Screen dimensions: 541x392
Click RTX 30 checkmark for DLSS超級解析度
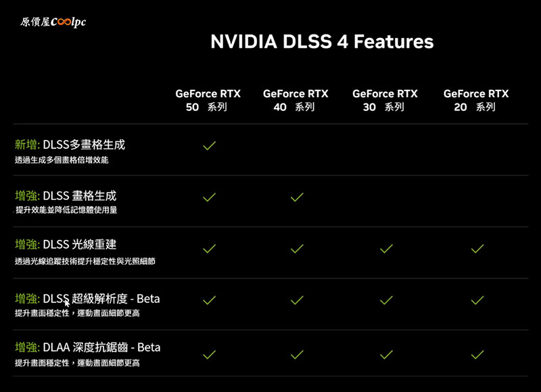click(x=386, y=300)
